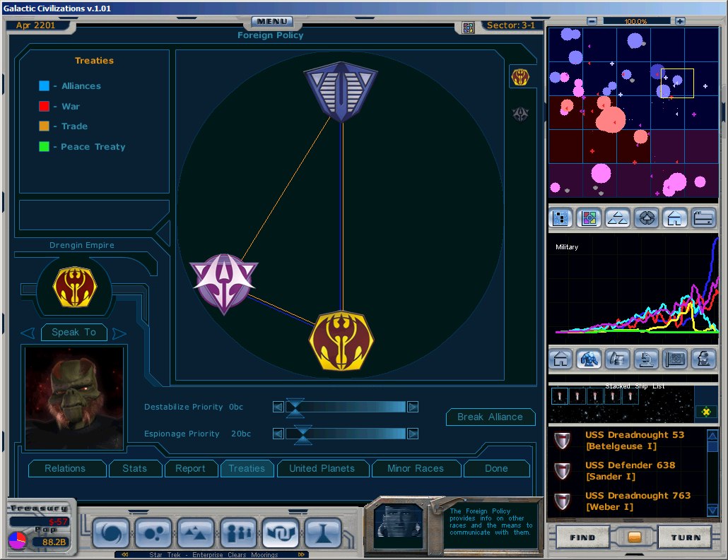Screen dimensions: 728x560
Task: Skip to next music track
Action: click(x=301, y=554)
